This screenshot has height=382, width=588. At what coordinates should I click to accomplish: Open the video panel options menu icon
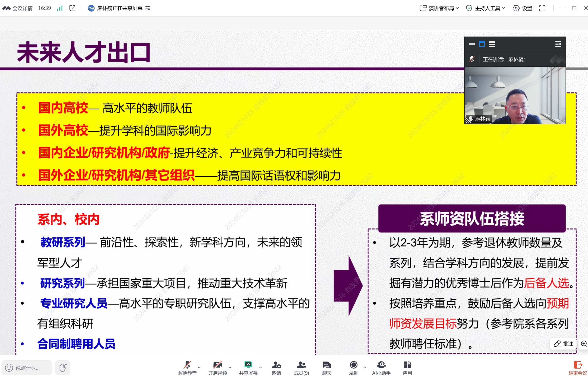click(558, 44)
